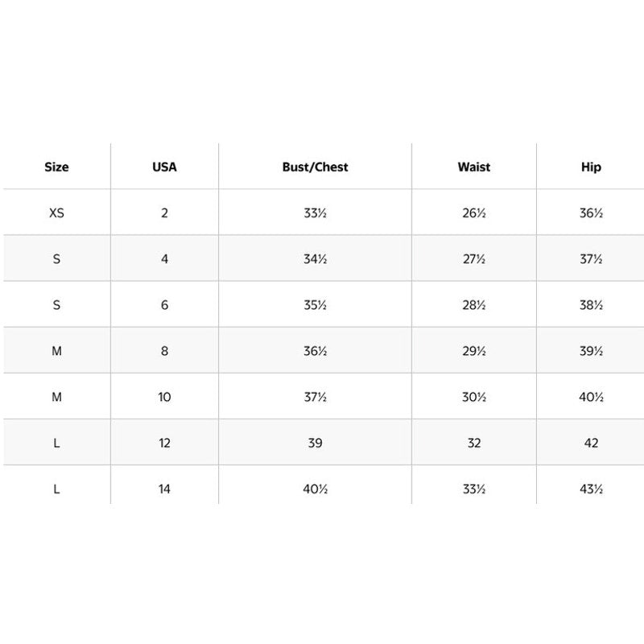The height and width of the screenshot is (644, 644).
Task: Click USA size 4 cell
Action: [164, 259]
